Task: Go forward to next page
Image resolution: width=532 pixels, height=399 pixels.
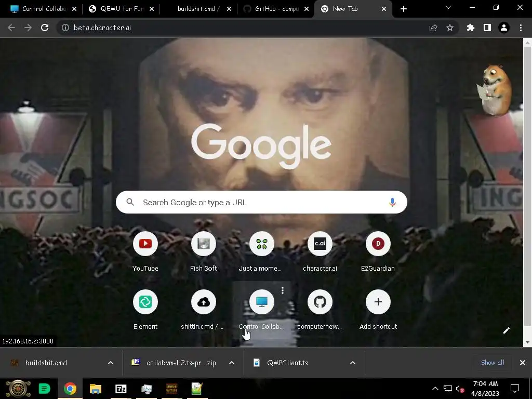Action: click(28, 28)
